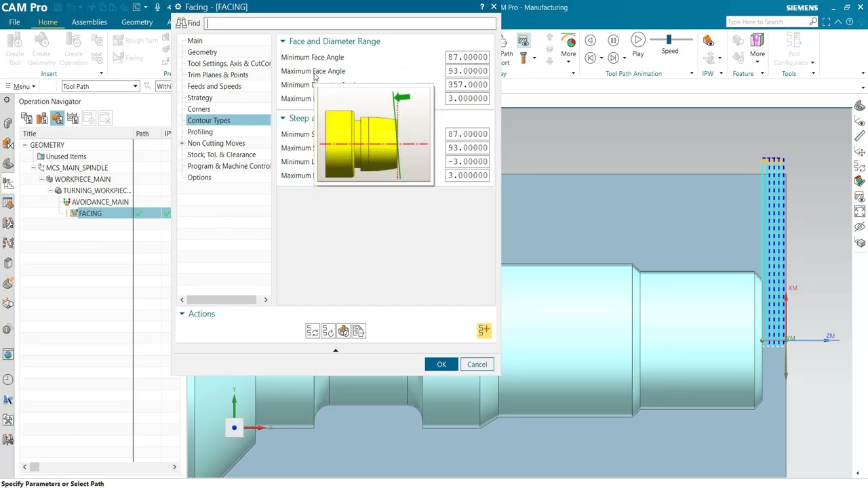868x488 pixels.
Task: Click the search magnifier icon
Action: (813, 22)
